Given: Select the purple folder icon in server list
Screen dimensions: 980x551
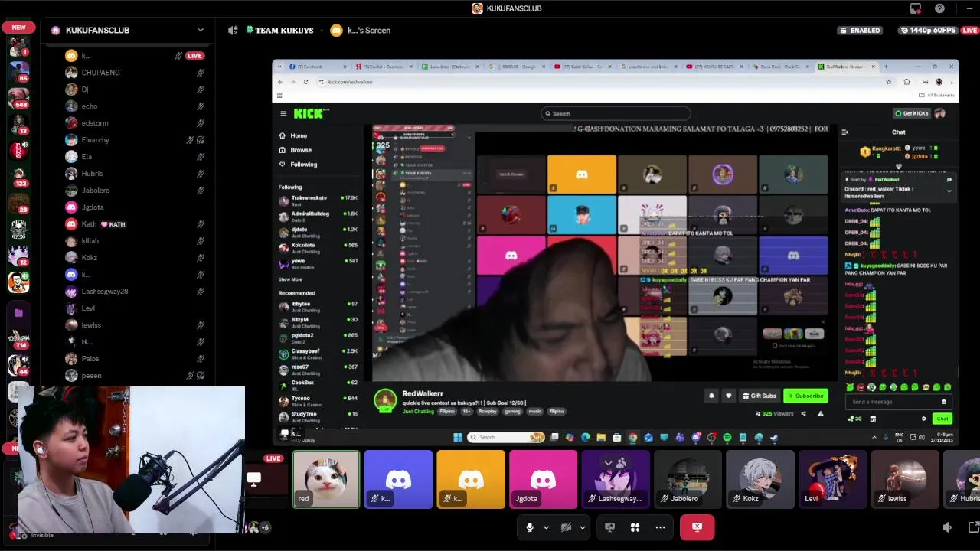Looking at the screenshot, I should 18,312.
